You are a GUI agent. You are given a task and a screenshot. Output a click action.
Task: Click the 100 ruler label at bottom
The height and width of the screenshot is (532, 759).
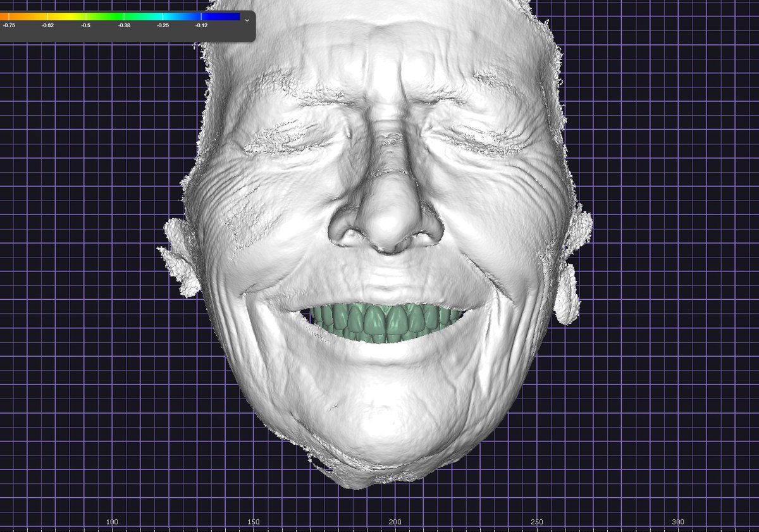point(112,522)
